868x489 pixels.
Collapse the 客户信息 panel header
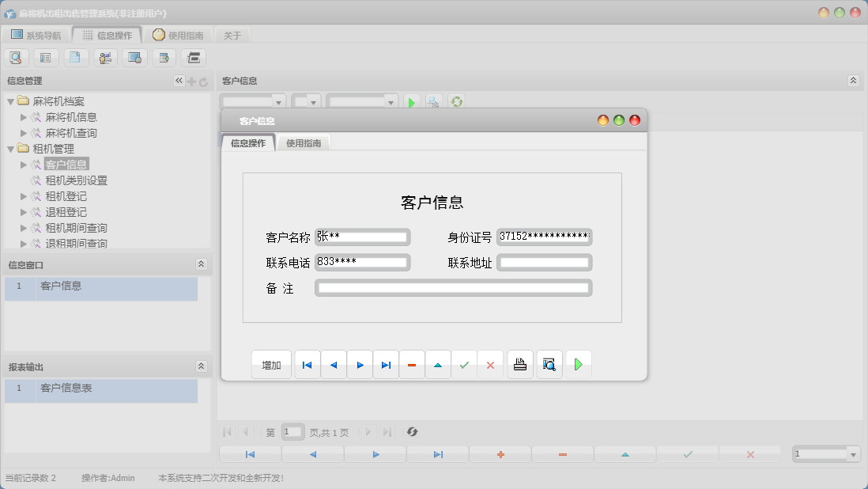coord(853,80)
